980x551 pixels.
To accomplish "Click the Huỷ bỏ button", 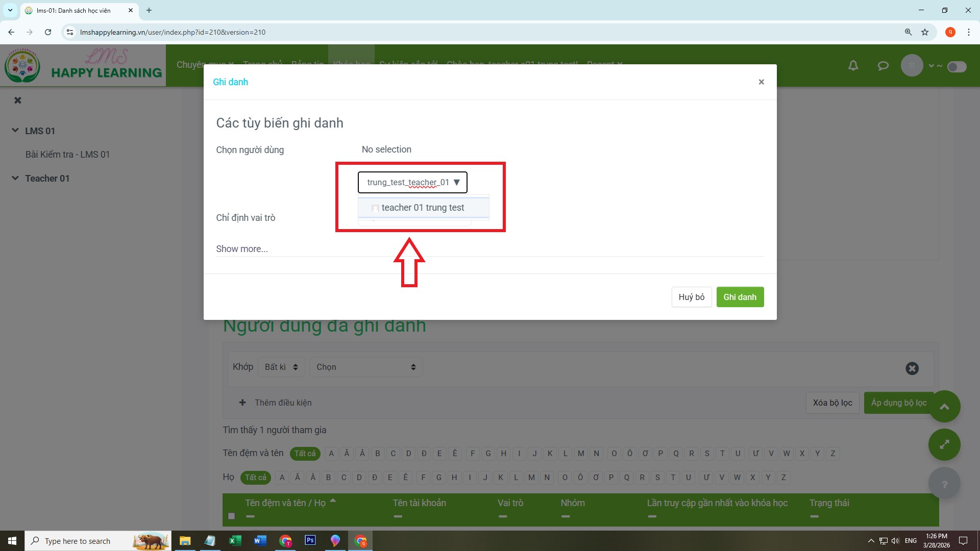I will point(691,297).
